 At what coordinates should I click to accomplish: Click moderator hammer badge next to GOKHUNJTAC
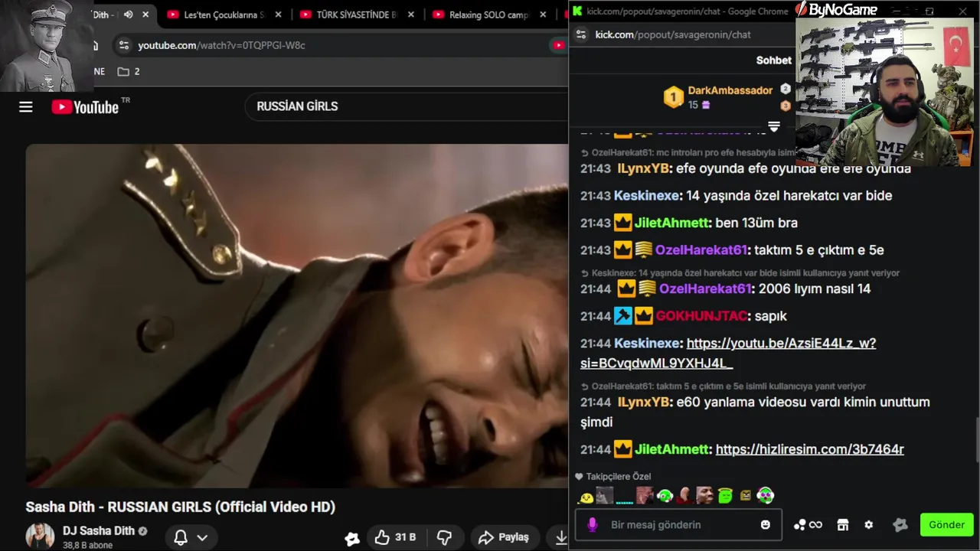(623, 316)
